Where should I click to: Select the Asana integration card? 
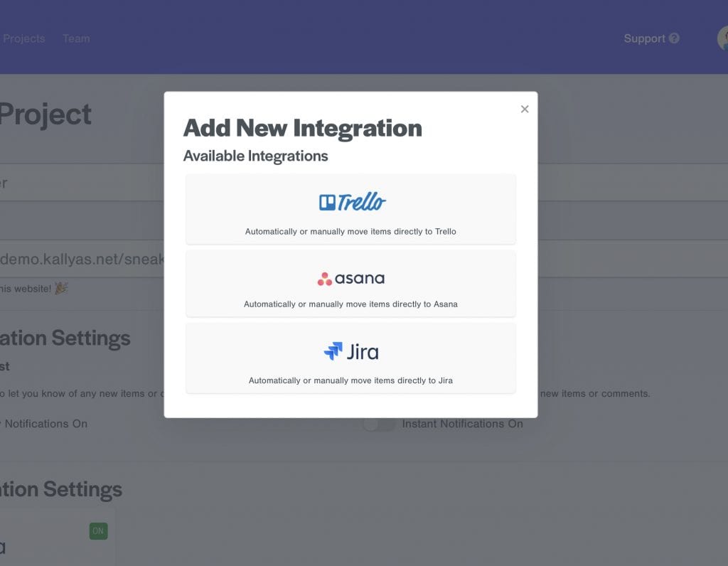[350, 284]
